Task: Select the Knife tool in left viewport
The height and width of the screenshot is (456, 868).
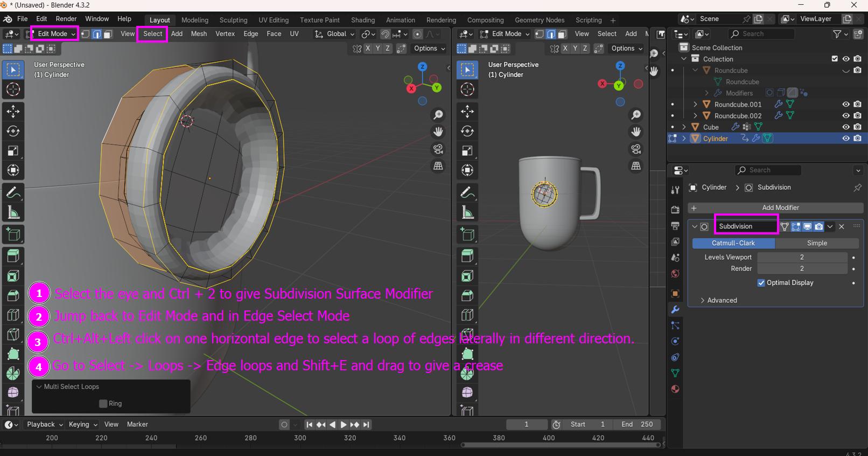Action: pos(13,335)
